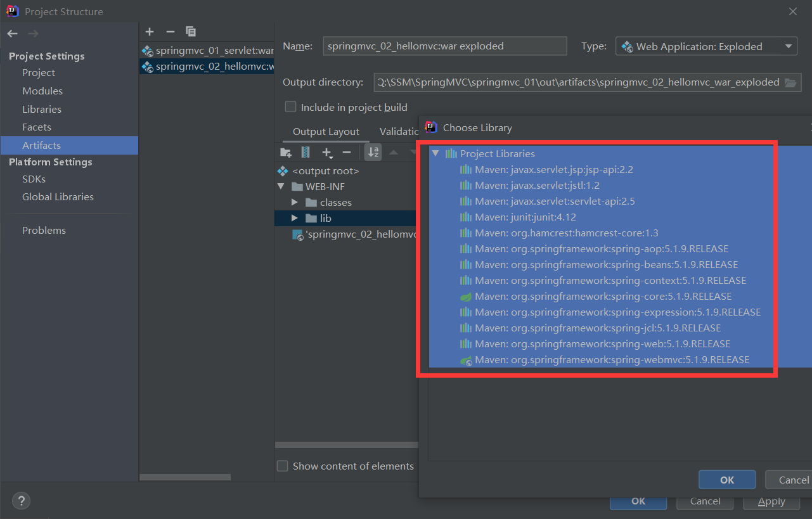Remove artifact with minus icon

(x=170, y=32)
